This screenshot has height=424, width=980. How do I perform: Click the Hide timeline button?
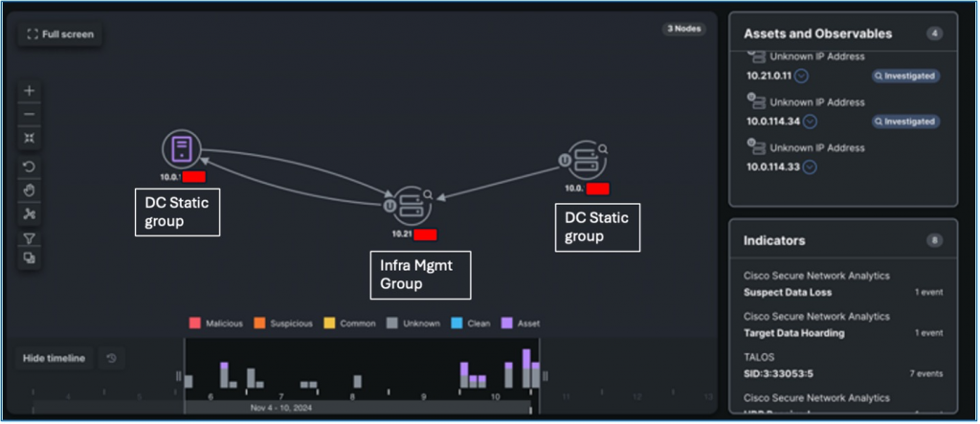tap(54, 358)
